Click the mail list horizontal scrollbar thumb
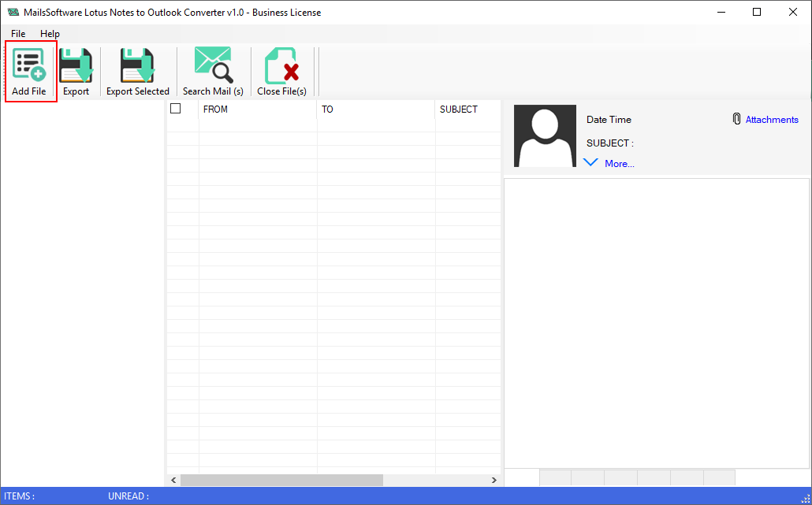The height and width of the screenshot is (505, 812). pos(281,480)
